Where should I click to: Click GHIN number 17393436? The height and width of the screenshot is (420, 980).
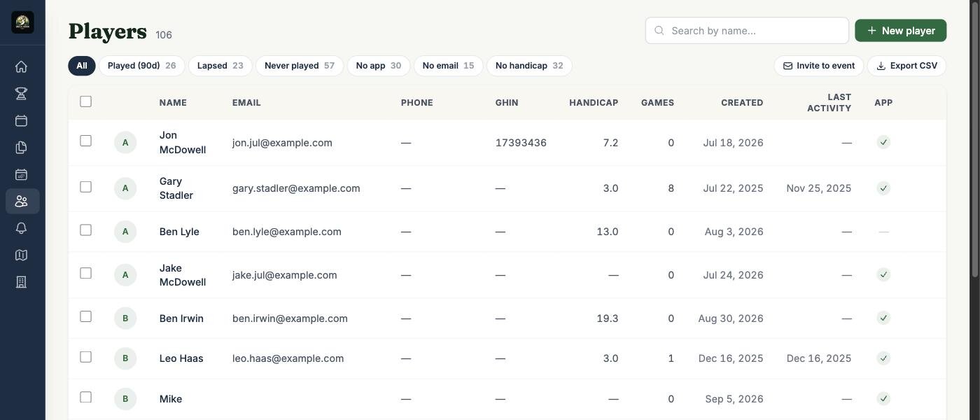click(x=521, y=143)
